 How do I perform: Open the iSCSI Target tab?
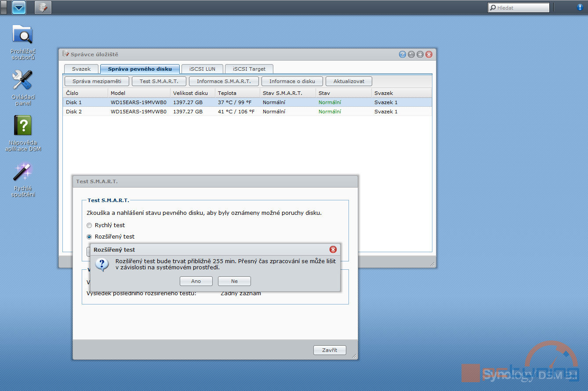[x=249, y=69]
